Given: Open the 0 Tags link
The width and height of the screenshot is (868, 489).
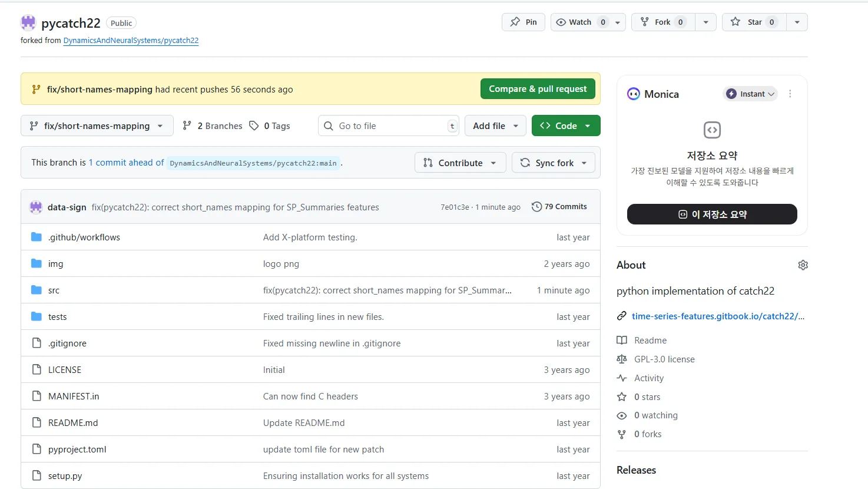Looking at the screenshot, I should click(270, 125).
